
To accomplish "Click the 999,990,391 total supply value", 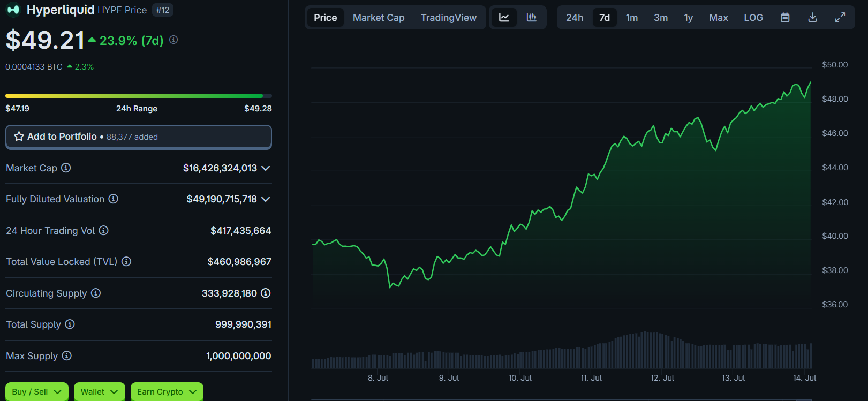I will click(243, 324).
